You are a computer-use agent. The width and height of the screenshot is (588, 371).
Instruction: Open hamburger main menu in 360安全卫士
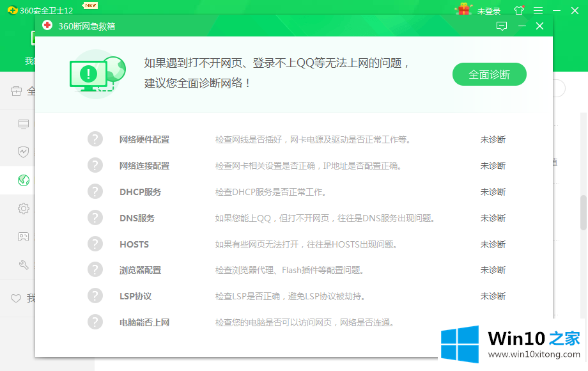coord(538,10)
